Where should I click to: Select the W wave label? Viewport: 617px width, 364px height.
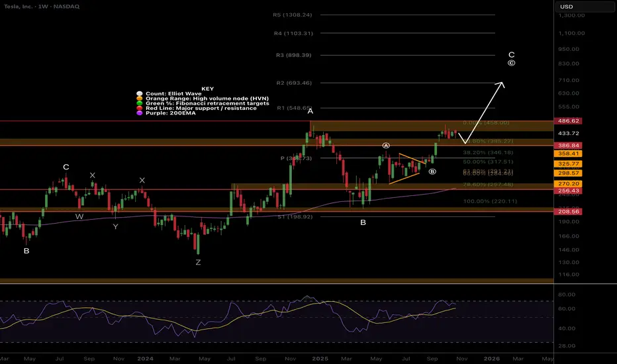point(79,216)
